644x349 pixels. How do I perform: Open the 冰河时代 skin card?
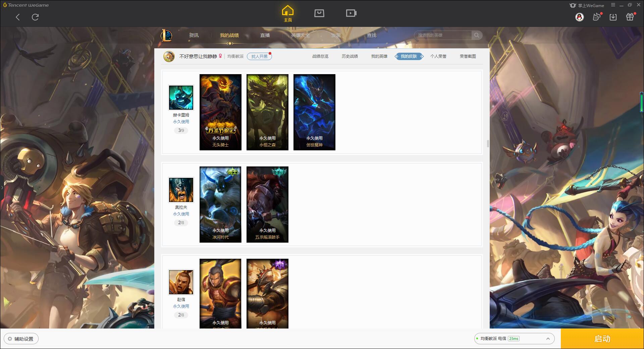pyautogui.click(x=220, y=204)
